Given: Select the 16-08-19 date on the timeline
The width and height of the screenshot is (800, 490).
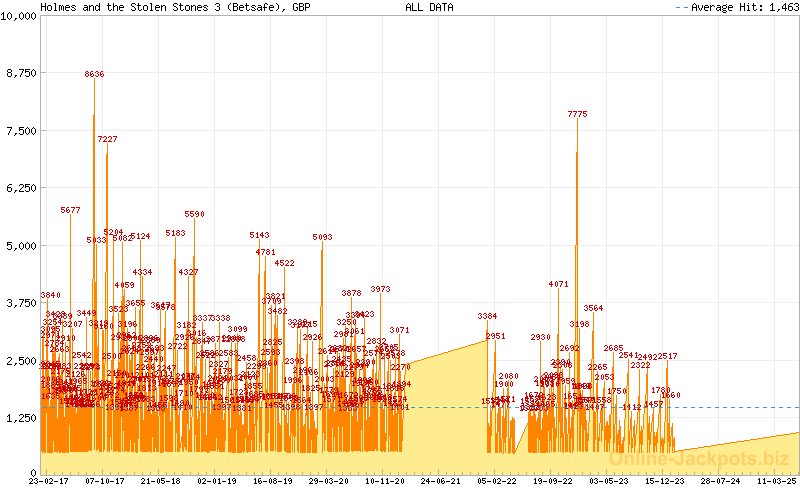Looking at the screenshot, I should (x=271, y=481).
